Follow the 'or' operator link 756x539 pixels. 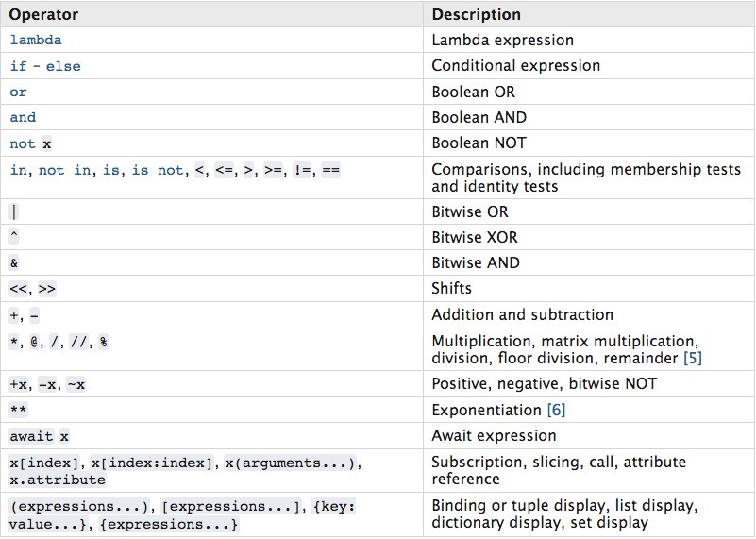[18, 93]
